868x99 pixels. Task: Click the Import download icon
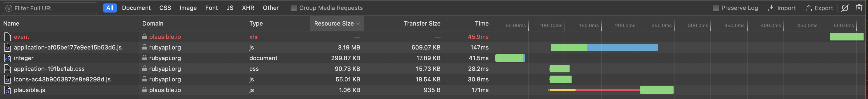pyautogui.click(x=771, y=8)
